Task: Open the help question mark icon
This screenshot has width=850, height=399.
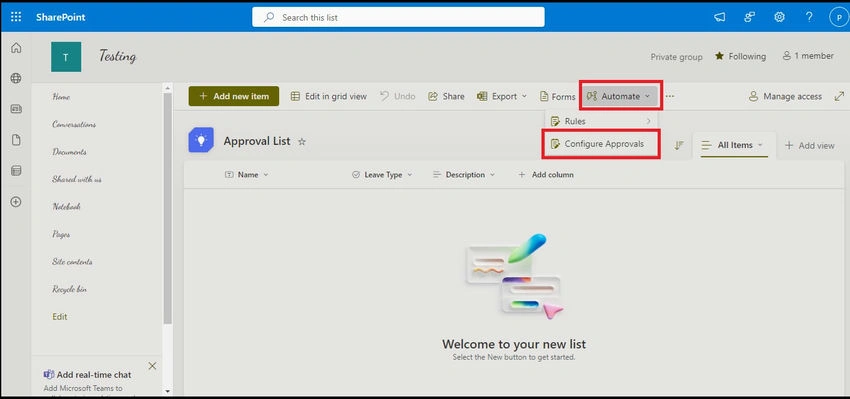Action: tap(809, 17)
